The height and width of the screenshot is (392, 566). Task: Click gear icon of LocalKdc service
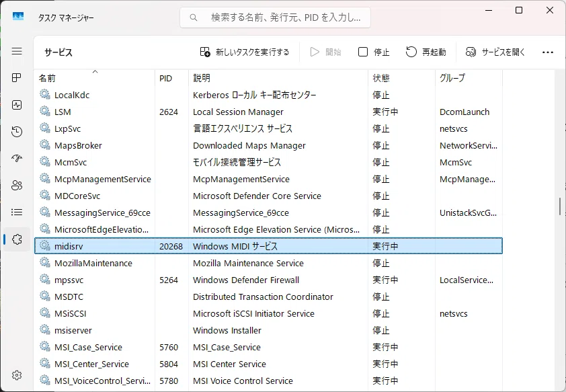(45, 95)
